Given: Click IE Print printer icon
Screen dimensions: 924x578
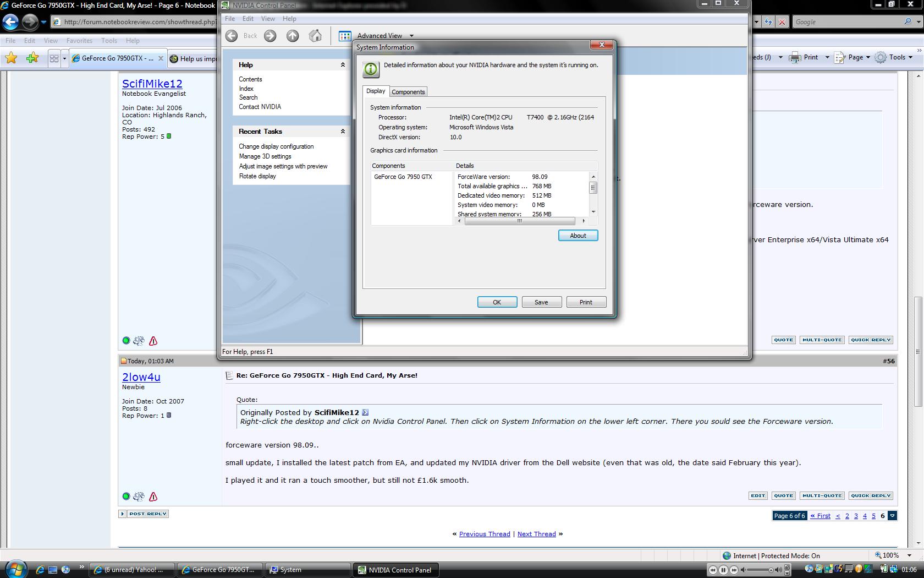Looking at the screenshot, I should tap(795, 57).
